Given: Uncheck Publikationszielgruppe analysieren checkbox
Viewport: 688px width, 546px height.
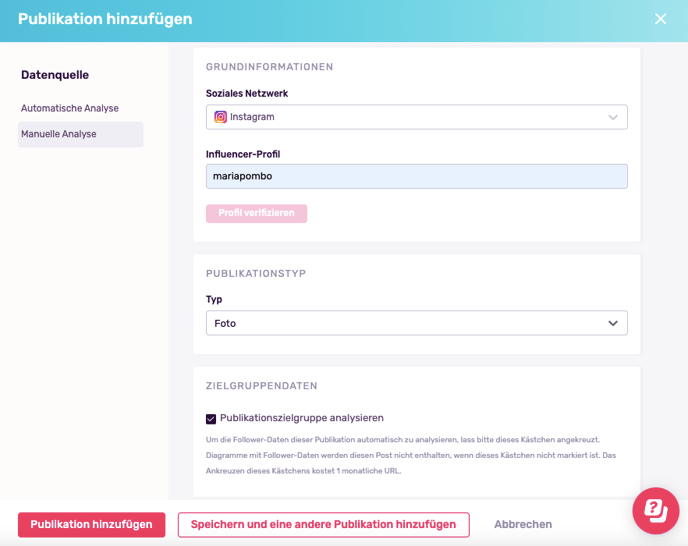Looking at the screenshot, I should pos(211,419).
